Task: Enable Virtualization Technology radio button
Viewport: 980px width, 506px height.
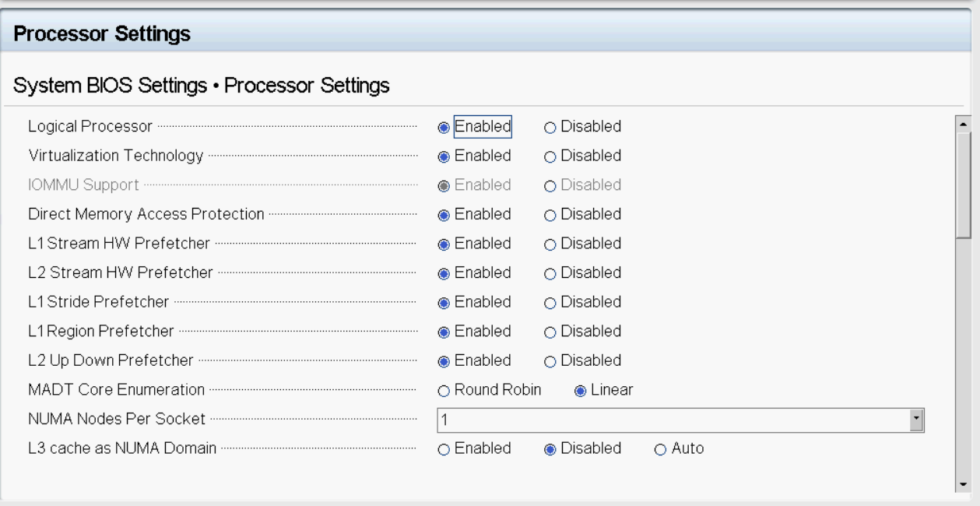Action: click(x=444, y=156)
